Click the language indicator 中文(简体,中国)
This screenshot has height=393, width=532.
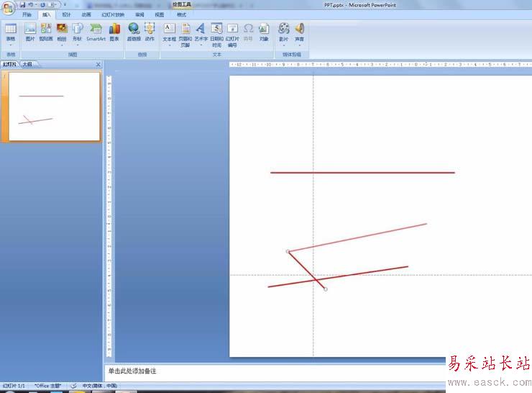point(99,386)
